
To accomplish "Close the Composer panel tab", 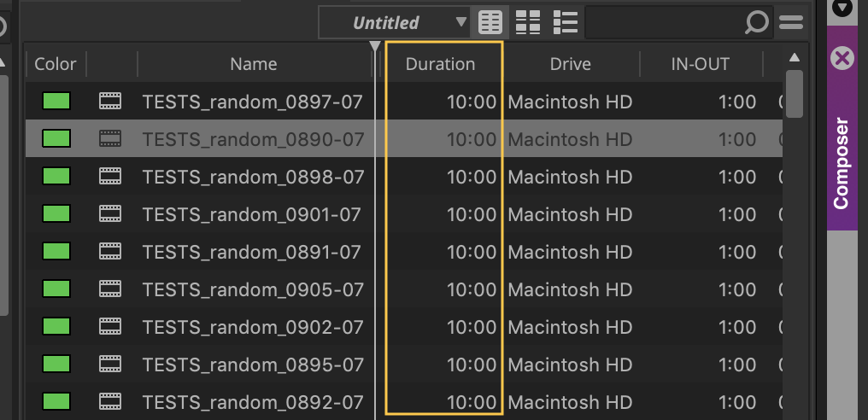I will coord(842,57).
